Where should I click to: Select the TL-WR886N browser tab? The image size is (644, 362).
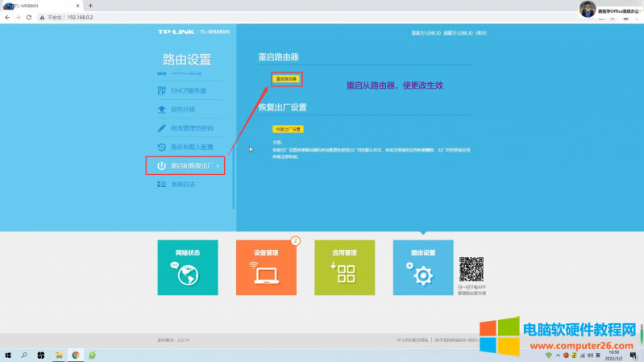tap(41, 6)
